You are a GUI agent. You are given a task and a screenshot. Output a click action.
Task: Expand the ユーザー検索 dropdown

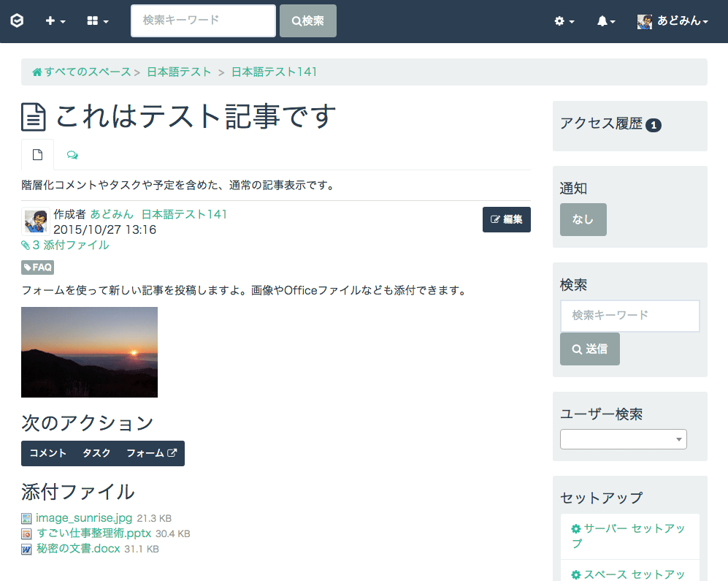click(623, 439)
